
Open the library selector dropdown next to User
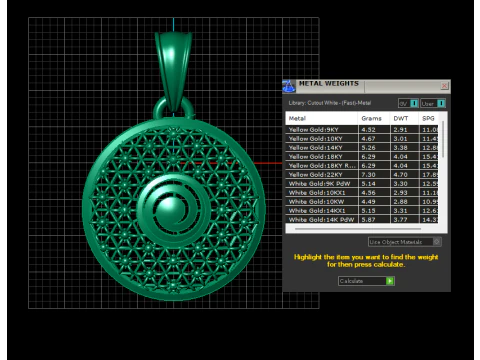(x=409, y=103)
